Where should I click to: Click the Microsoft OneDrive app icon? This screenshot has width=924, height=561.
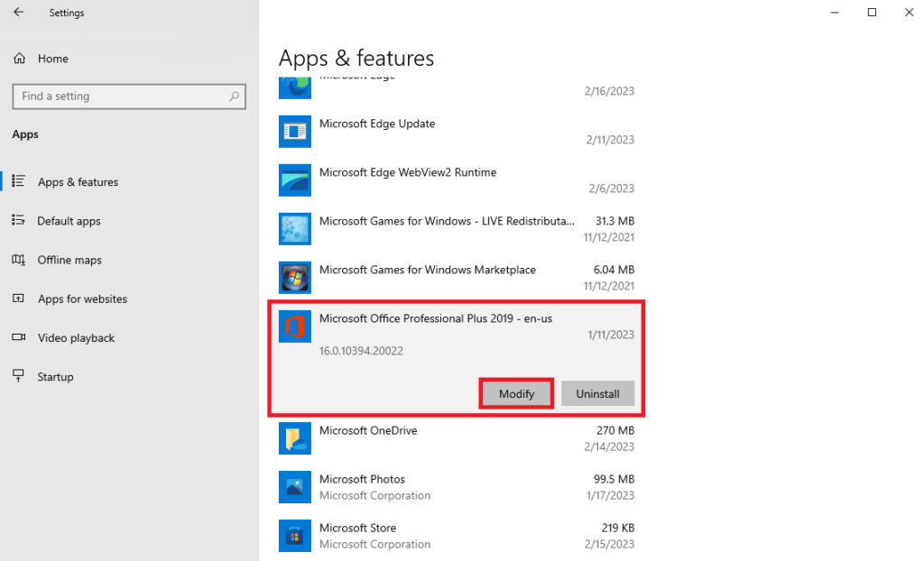(x=295, y=437)
